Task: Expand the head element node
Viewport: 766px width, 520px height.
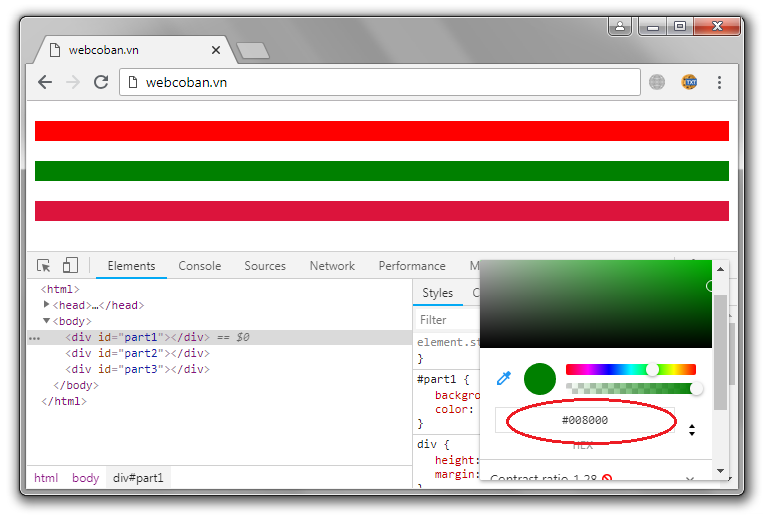Action: 47,305
